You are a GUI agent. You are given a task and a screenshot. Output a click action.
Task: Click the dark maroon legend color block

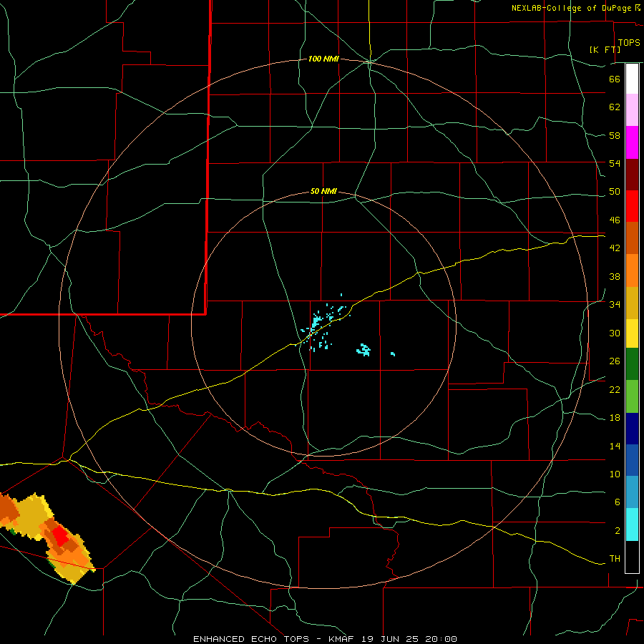coord(632,175)
